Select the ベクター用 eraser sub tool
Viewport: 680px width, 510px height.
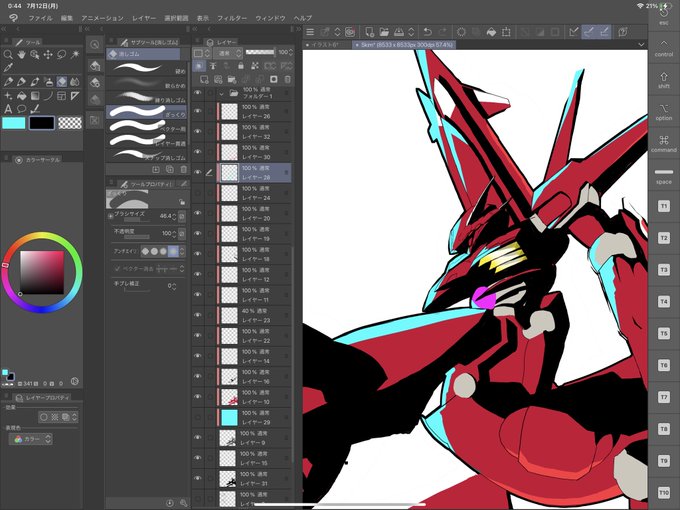[147, 126]
